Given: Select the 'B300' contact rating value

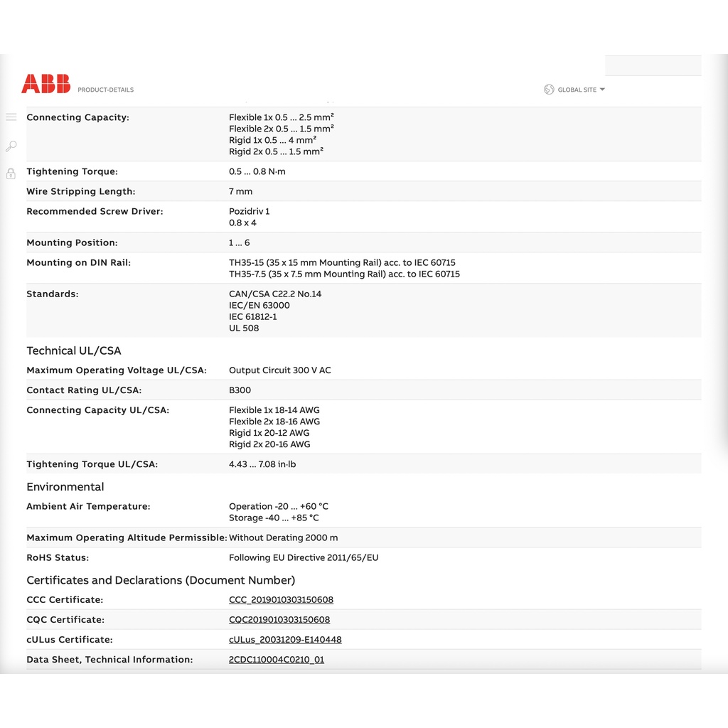Looking at the screenshot, I should 240,390.
